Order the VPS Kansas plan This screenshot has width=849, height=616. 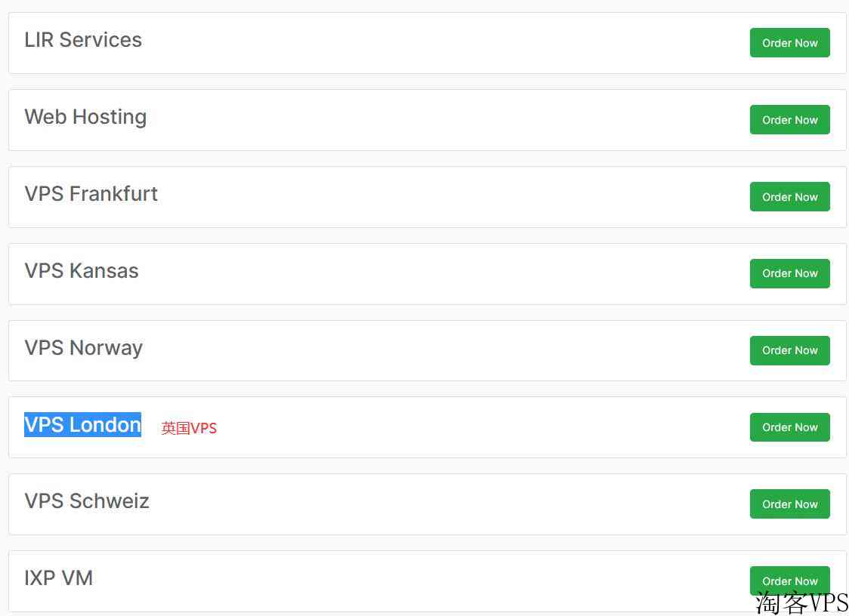click(789, 273)
